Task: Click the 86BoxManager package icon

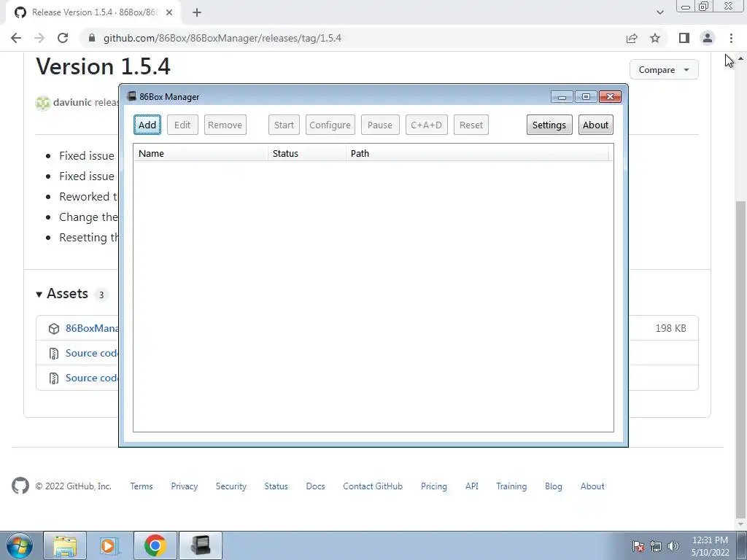Action: 54,329
